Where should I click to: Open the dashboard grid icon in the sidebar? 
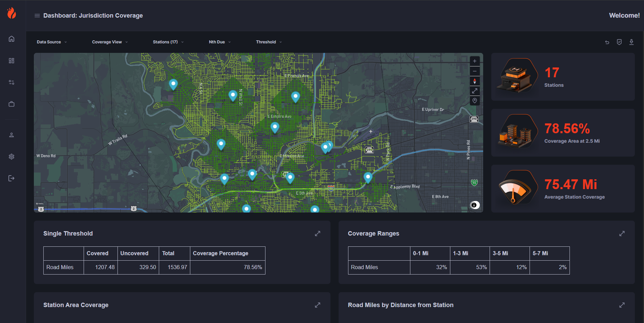12,61
